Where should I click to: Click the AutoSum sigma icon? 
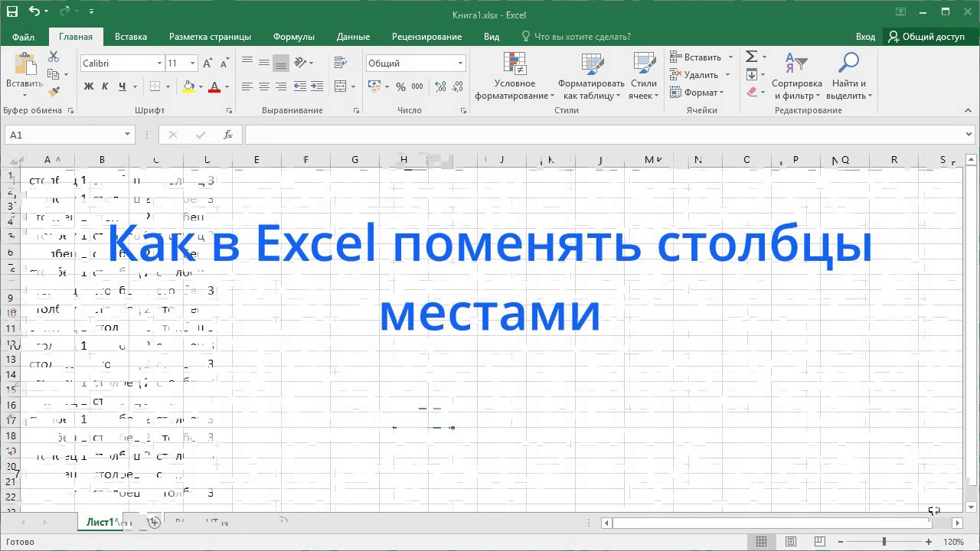click(x=752, y=57)
